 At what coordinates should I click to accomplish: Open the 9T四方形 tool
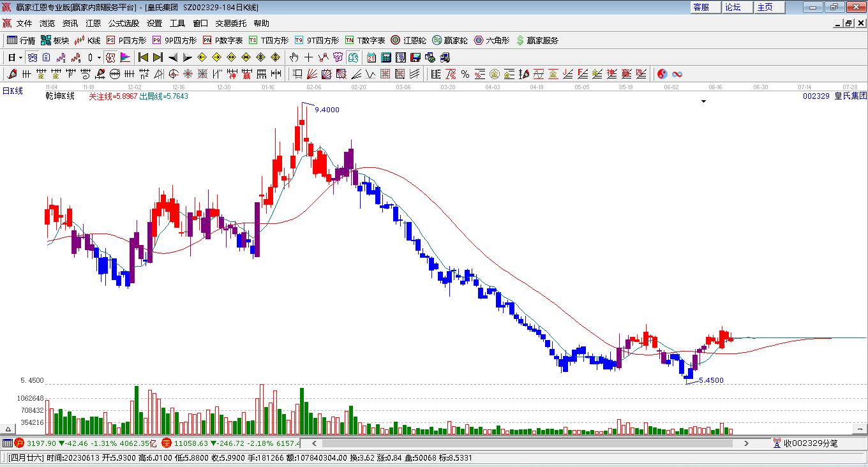click(x=317, y=40)
